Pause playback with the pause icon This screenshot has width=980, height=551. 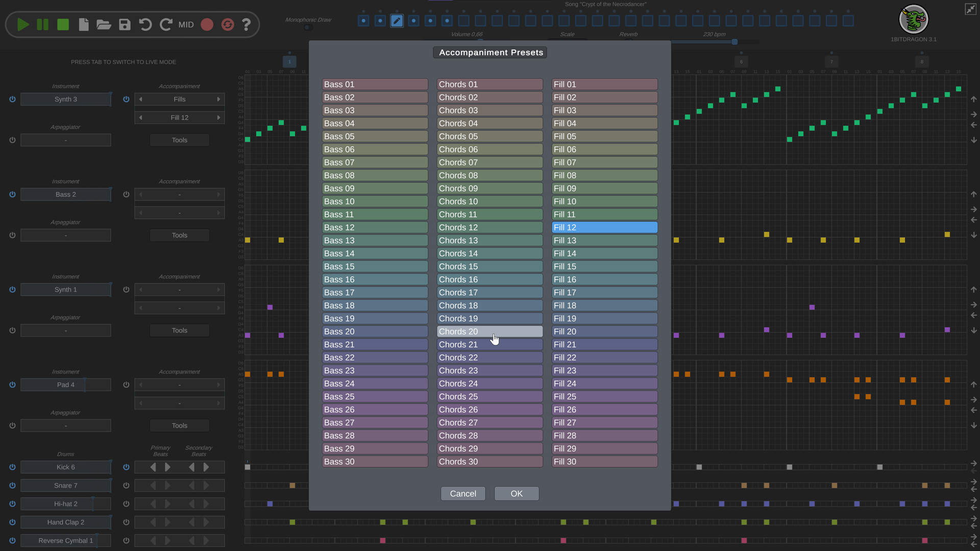point(43,24)
